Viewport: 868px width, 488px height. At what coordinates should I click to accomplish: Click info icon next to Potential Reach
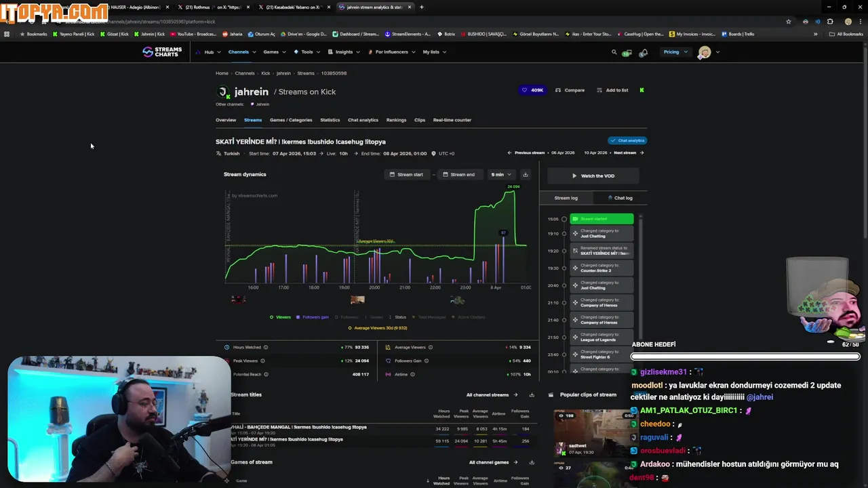pyautogui.click(x=266, y=374)
